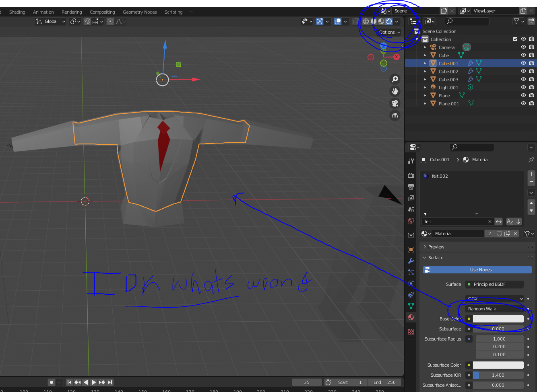The height and width of the screenshot is (392, 537).
Task: Open the outliner filter dropdown
Action: click(x=518, y=21)
